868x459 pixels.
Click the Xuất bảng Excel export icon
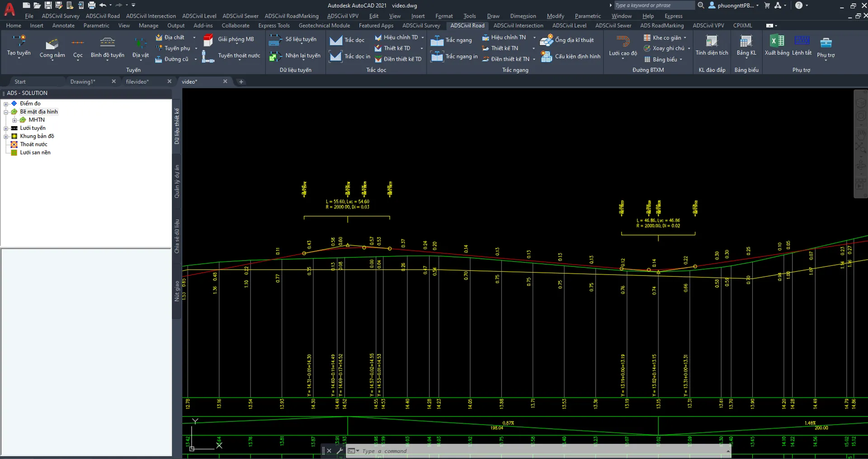click(777, 41)
